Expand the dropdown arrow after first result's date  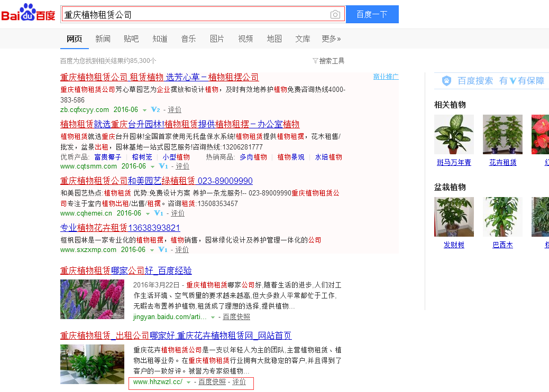pos(143,109)
